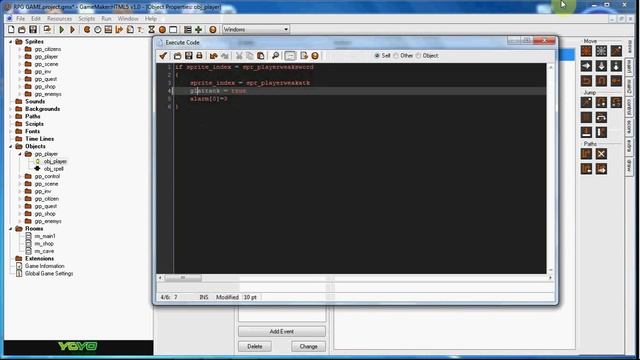640x360 pixels.
Task: Select the Jump to Position action icon
Action: point(586,102)
